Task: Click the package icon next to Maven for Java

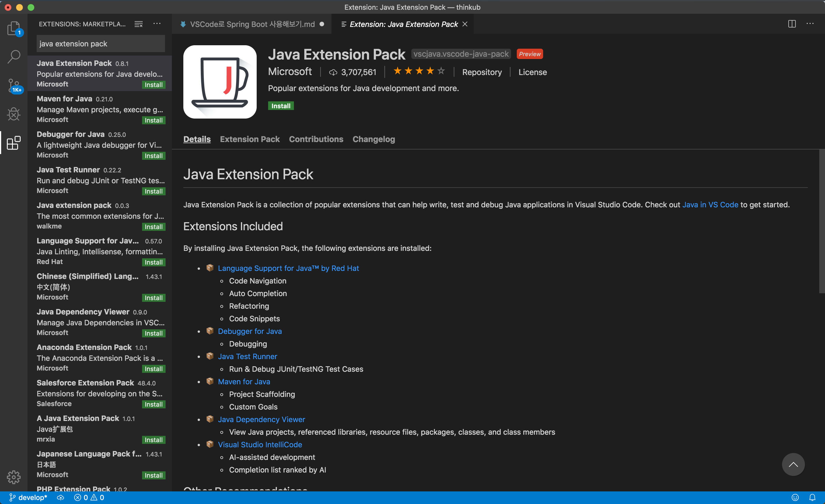Action: coord(210,381)
